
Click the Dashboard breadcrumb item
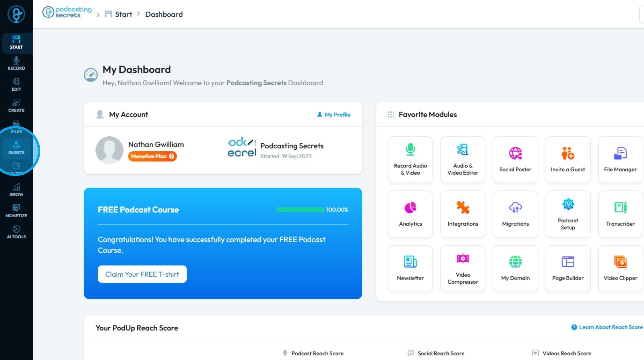(164, 14)
